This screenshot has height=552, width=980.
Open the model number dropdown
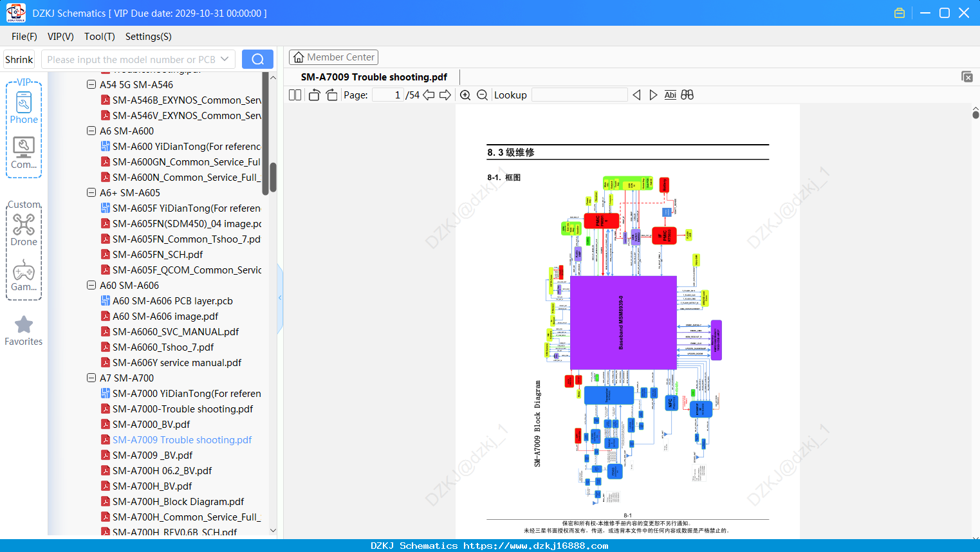tap(225, 59)
